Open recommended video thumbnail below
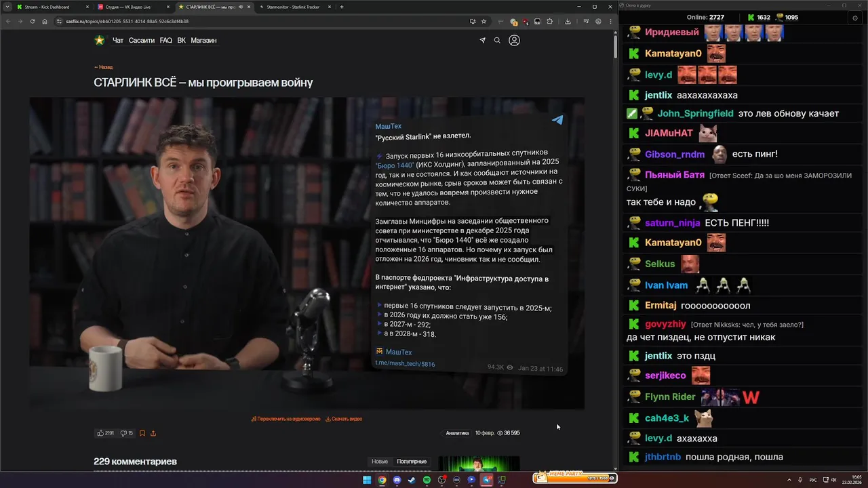This screenshot has height=488, width=868. pyautogui.click(x=479, y=464)
